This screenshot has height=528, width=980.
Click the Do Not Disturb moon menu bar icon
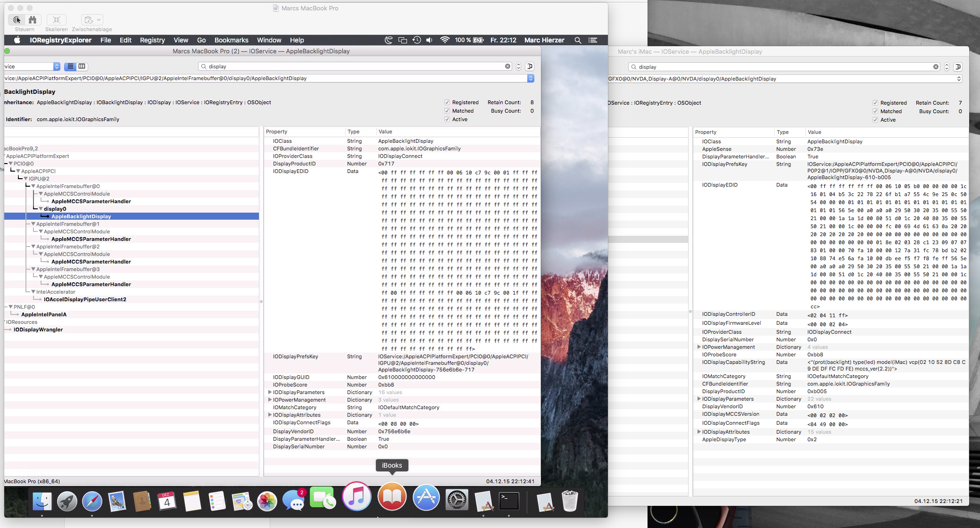coord(389,40)
